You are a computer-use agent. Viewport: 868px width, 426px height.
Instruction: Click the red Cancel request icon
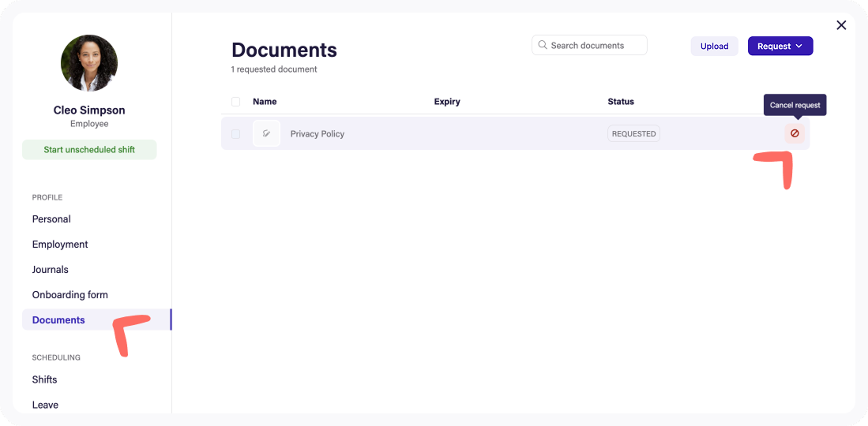795,133
